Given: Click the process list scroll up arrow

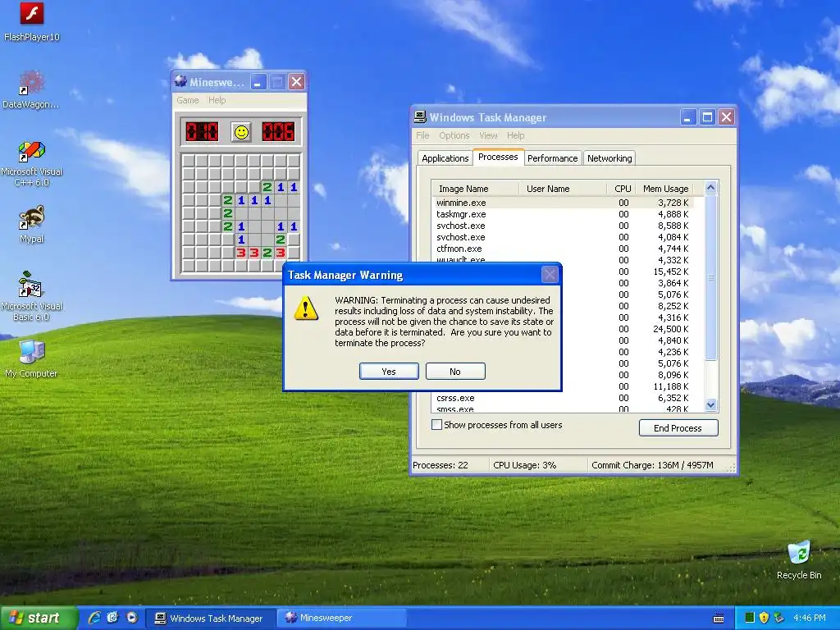Looking at the screenshot, I should 711,188.
